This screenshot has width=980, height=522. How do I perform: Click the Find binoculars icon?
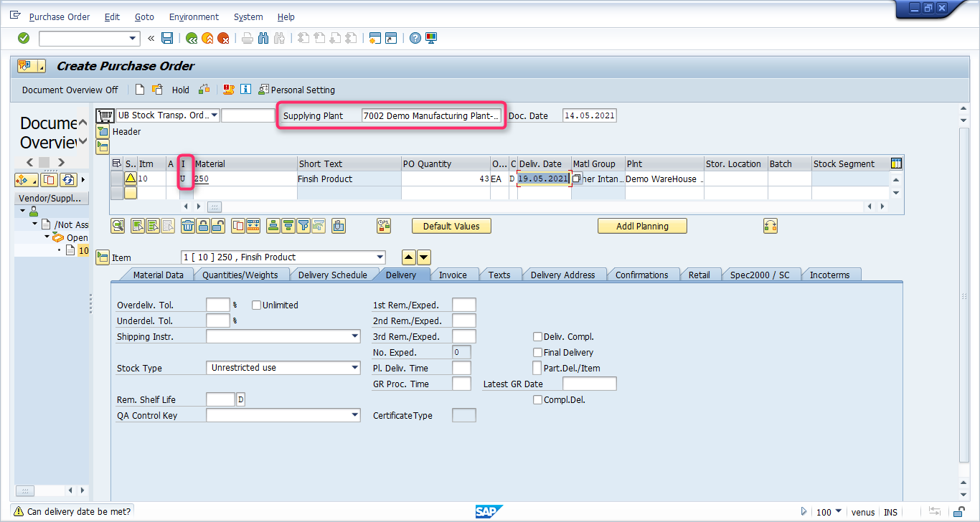coord(263,38)
